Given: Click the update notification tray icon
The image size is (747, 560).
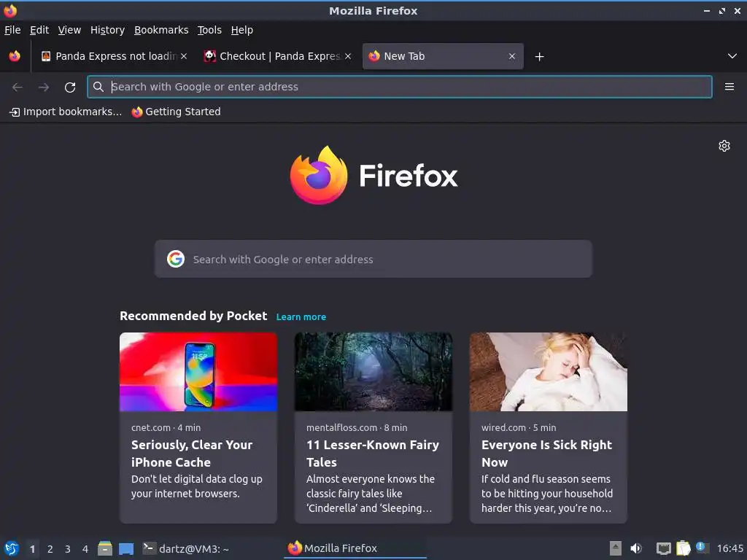Looking at the screenshot, I should pyautogui.click(x=703, y=548).
